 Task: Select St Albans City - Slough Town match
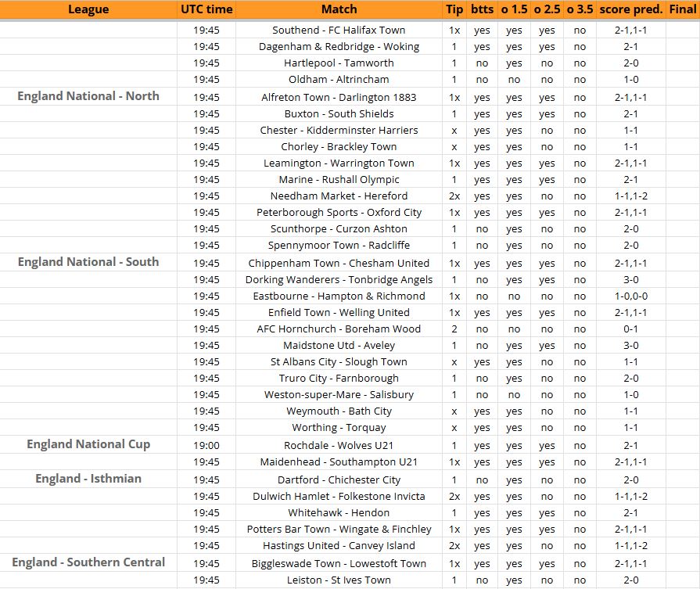pos(339,361)
